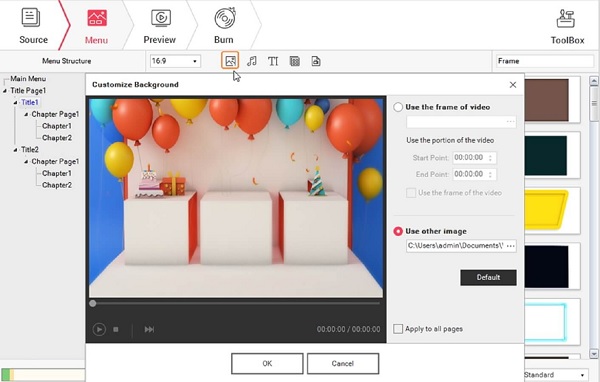Select Use other image radio button

coord(398,231)
